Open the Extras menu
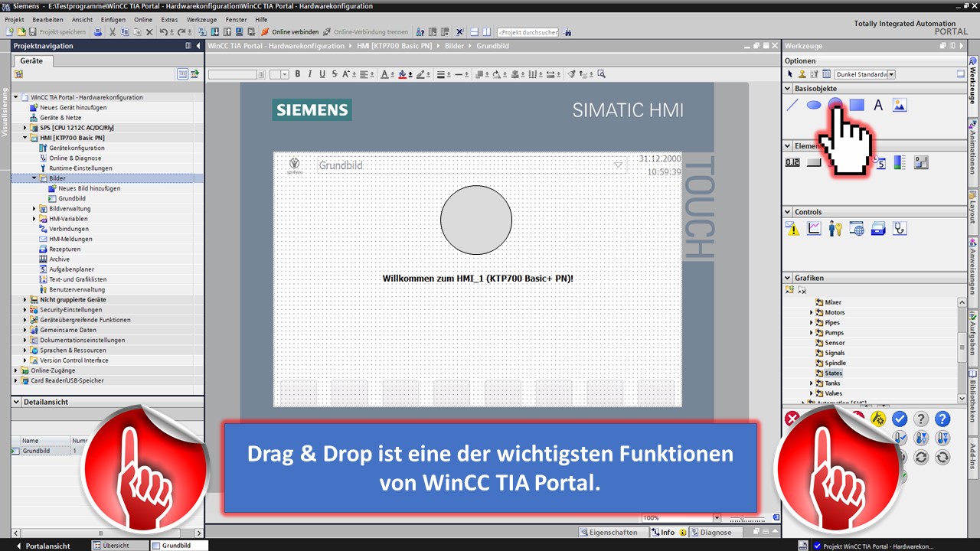Screen dimensions: 980x551 [169, 19]
